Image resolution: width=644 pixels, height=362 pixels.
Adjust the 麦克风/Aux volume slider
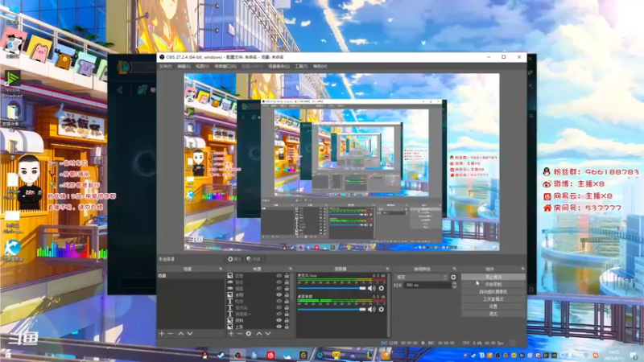coord(332,288)
